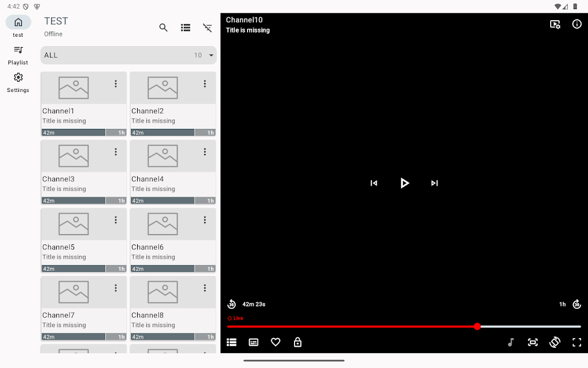588x368 pixels.
Task: Click the red playback seek bar
Action: 351,327
